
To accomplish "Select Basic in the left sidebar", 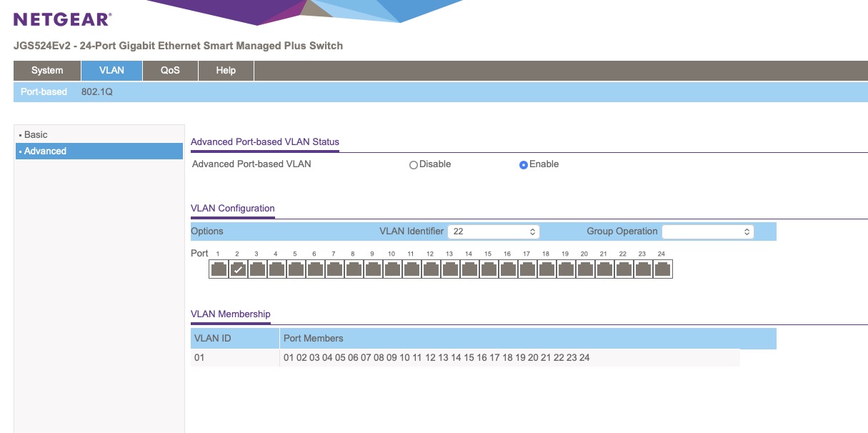I will [x=36, y=135].
